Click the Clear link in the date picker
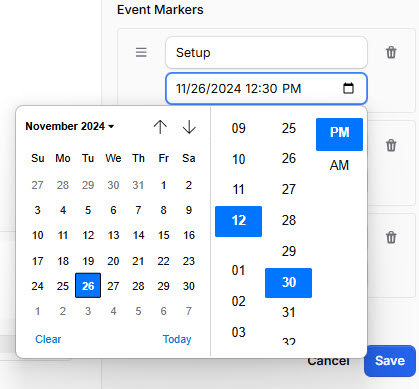Viewport: 419px width, 389px height. coord(48,339)
